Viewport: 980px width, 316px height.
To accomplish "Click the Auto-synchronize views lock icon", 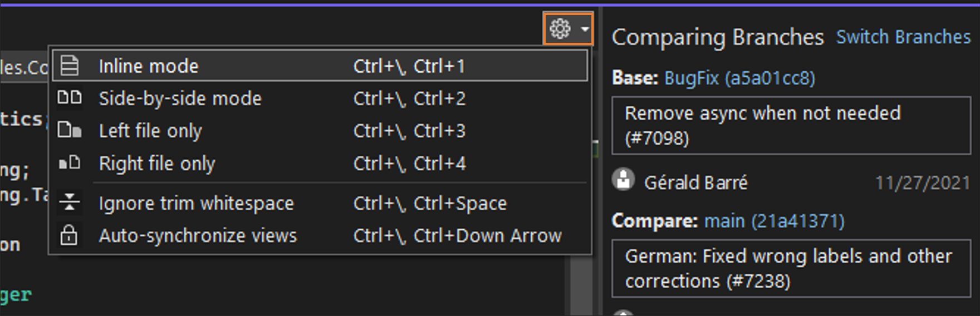I will click(x=69, y=235).
